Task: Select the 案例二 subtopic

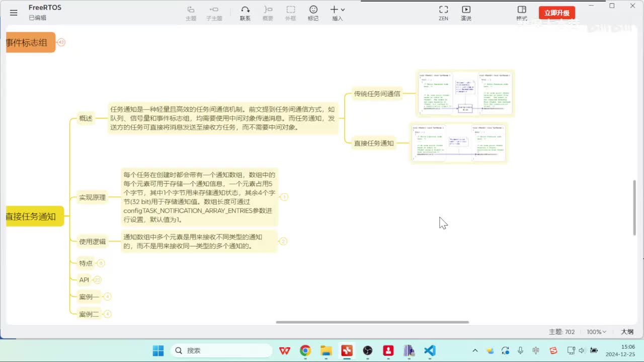Action: [x=89, y=314]
